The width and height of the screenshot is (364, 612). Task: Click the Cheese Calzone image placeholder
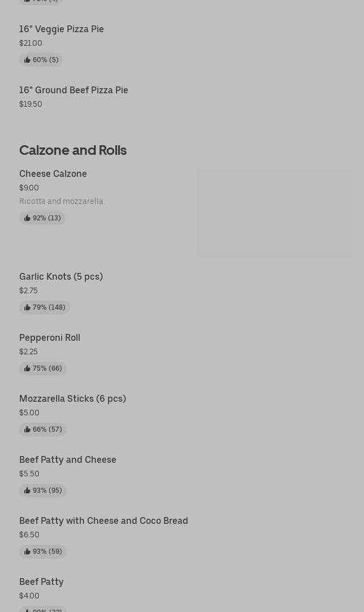(x=275, y=213)
